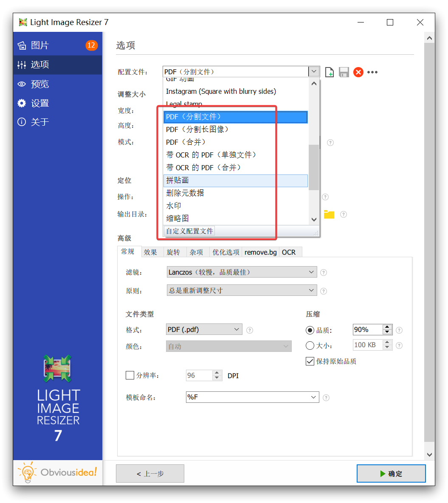This screenshot has width=448, height=503.
Task: Click the 自定义配置文件 button
Action: [x=189, y=231]
